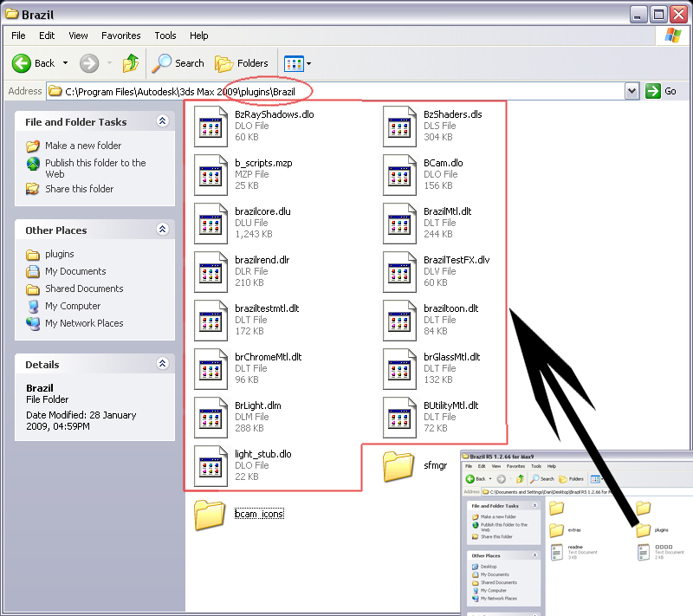Select the braziltoon.dlt file icon
This screenshot has width=693, height=616.
[x=399, y=321]
